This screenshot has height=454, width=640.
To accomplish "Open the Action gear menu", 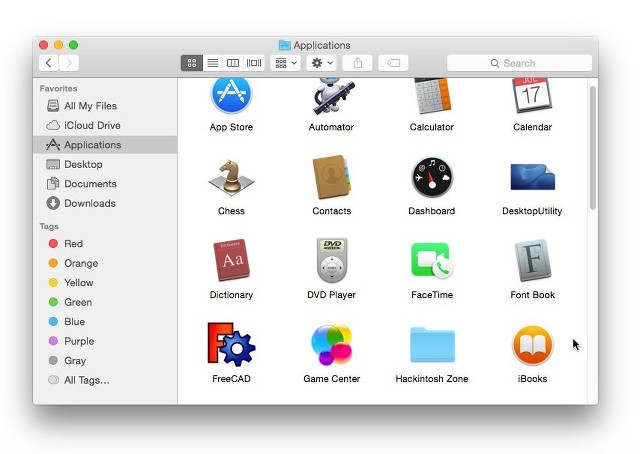I will click(x=322, y=63).
